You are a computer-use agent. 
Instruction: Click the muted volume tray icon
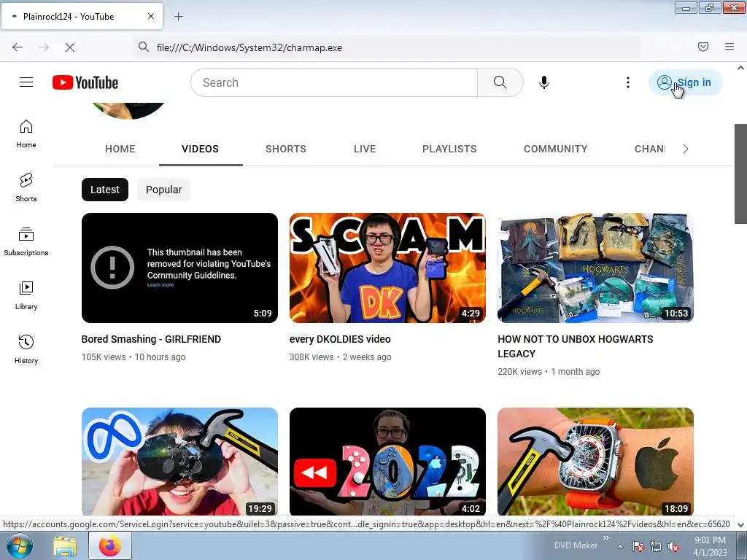[673, 546]
